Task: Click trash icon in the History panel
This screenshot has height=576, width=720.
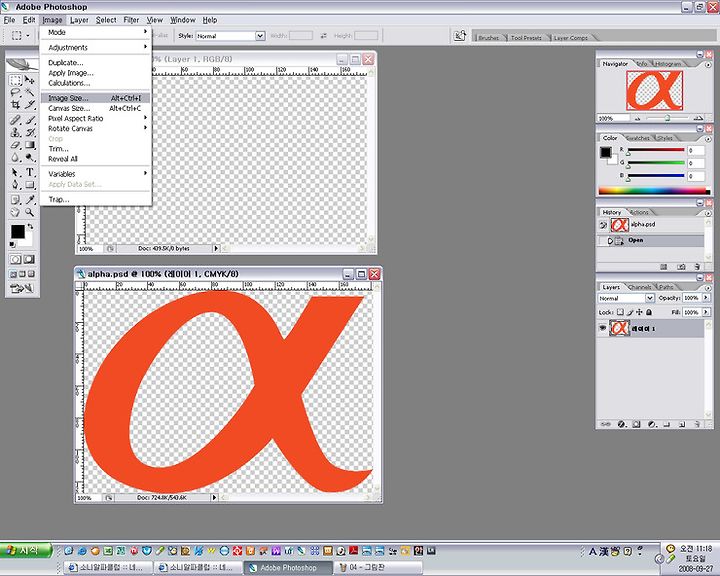Action: 697,267
